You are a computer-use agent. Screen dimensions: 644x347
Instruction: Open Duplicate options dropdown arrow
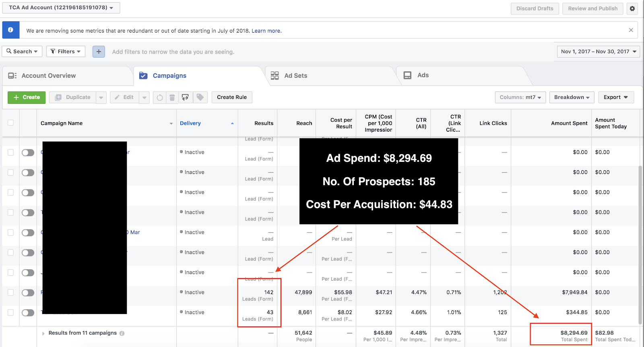coord(101,97)
